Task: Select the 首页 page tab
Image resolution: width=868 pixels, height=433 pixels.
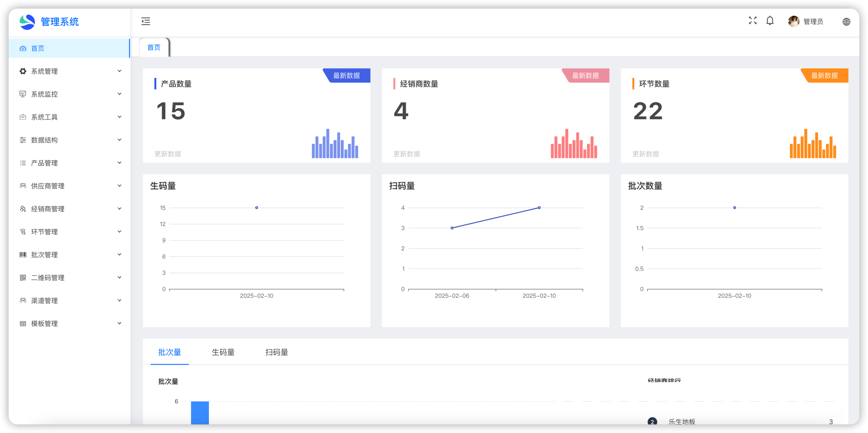Action: [x=154, y=47]
